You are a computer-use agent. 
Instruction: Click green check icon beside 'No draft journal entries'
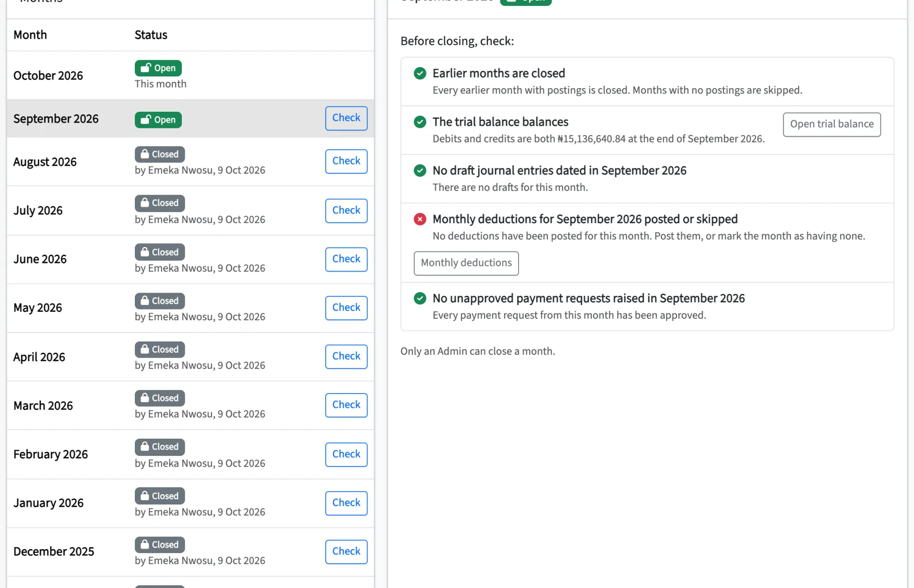coord(420,171)
